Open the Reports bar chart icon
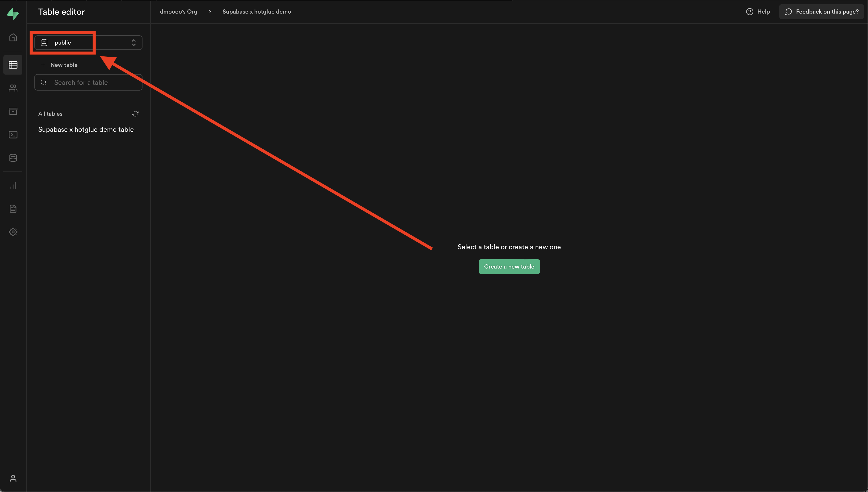 [x=13, y=185]
